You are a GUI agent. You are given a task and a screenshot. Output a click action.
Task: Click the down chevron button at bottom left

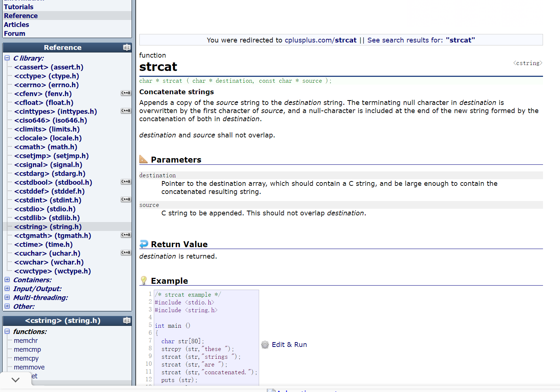point(16,380)
